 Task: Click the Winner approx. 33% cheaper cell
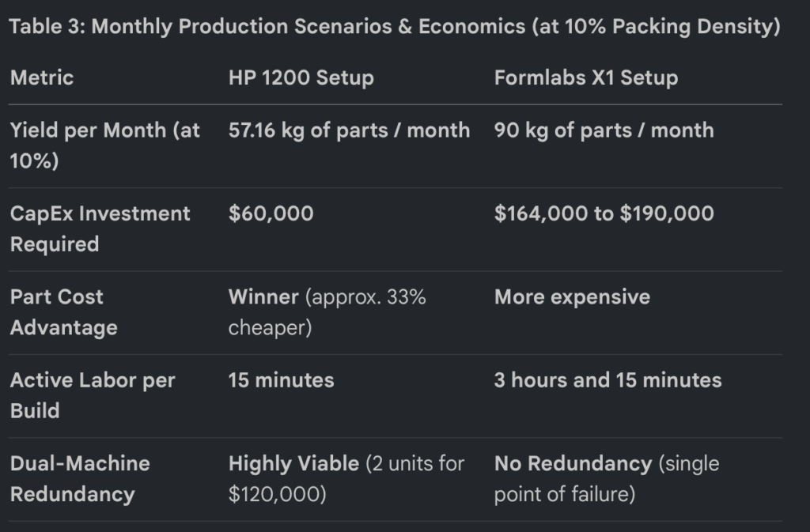(x=327, y=312)
